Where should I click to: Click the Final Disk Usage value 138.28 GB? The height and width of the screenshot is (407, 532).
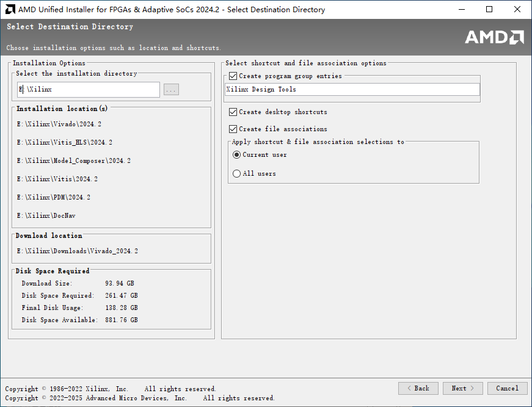coord(122,308)
